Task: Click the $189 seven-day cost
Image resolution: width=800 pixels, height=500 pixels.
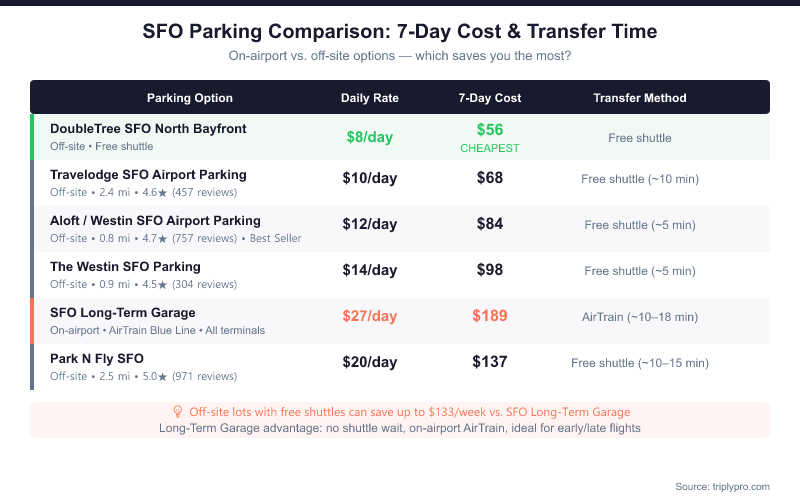Action: pos(490,316)
